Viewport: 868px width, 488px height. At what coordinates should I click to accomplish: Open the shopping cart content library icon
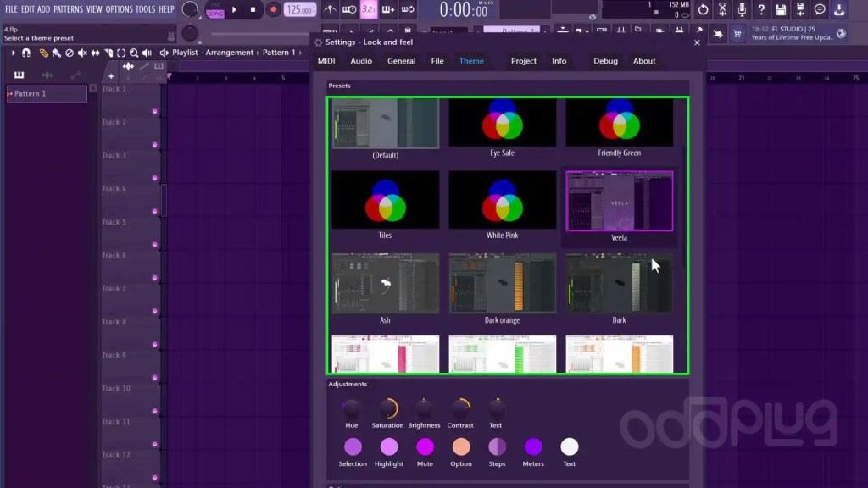tap(737, 34)
